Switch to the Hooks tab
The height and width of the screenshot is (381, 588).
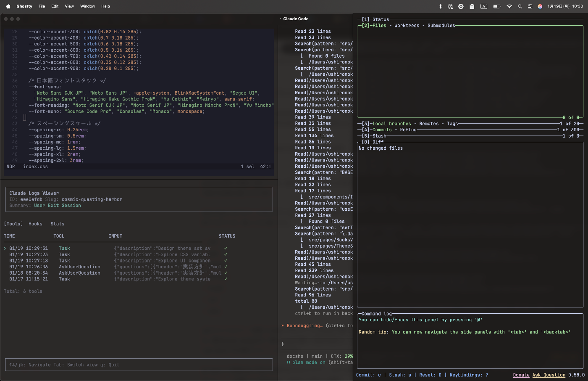(x=35, y=224)
